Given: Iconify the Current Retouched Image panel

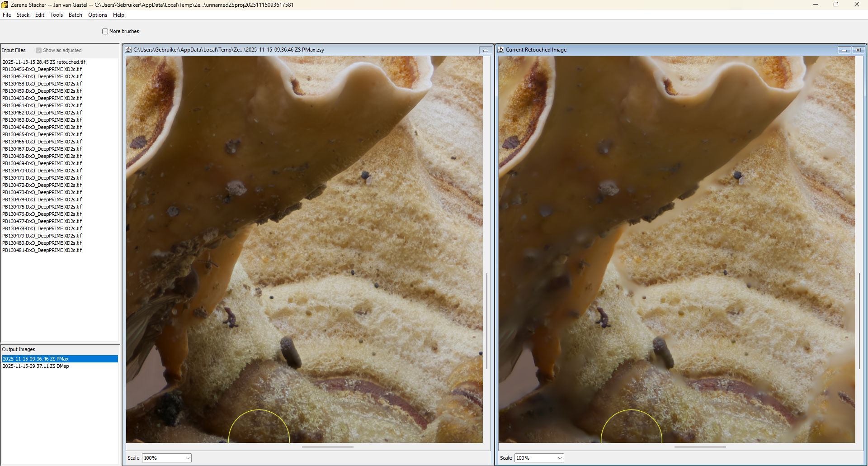Looking at the screenshot, I should click(844, 50).
